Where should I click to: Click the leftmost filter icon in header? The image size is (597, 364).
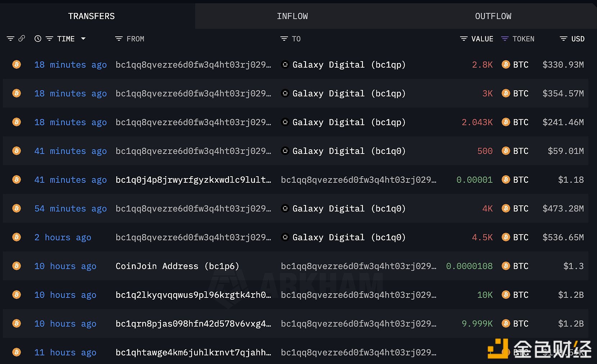coord(10,38)
